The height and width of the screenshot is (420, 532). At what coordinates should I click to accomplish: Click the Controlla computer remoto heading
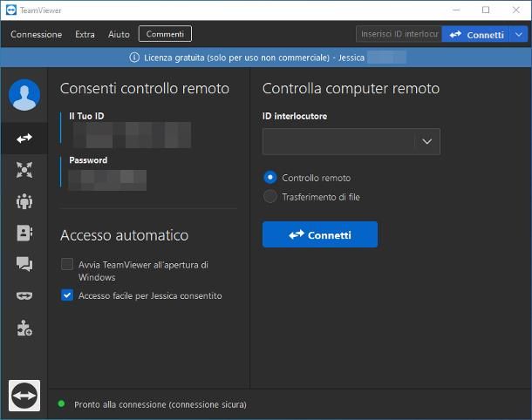[351, 89]
